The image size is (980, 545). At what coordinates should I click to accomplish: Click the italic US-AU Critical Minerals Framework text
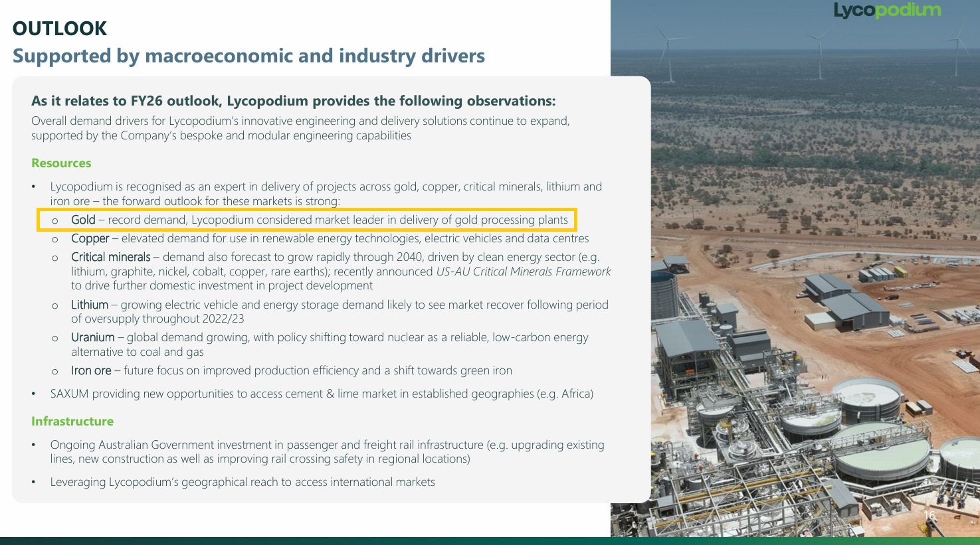[523, 272]
